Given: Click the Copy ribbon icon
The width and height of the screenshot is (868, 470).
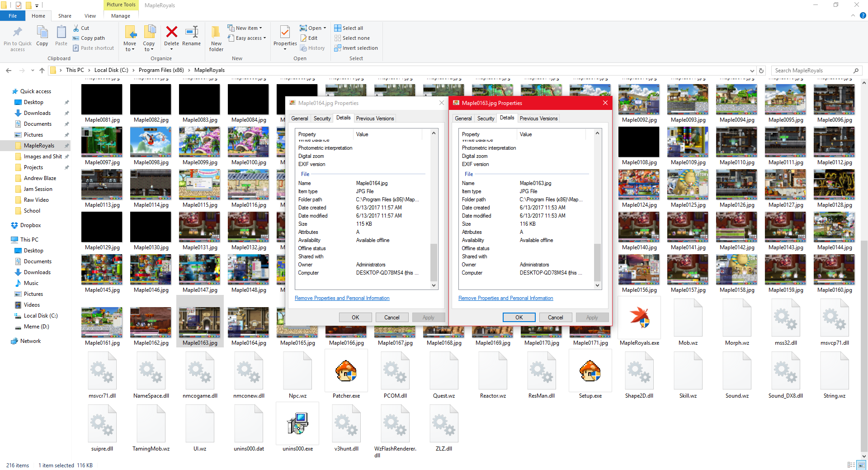Looking at the screenshot, I should coord(42,32).
